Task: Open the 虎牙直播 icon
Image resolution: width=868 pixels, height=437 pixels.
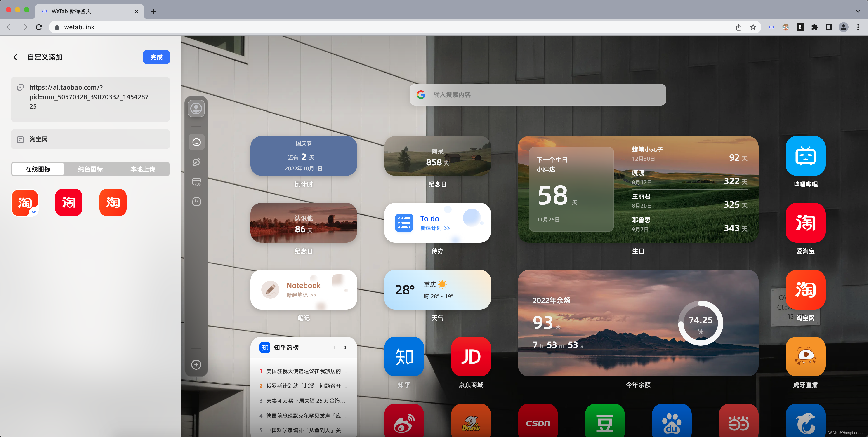Action: pos(805,357)
